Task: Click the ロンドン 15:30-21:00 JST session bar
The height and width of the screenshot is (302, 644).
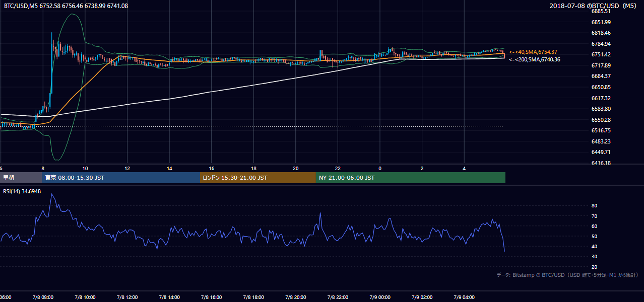Action: coord(258,178)
